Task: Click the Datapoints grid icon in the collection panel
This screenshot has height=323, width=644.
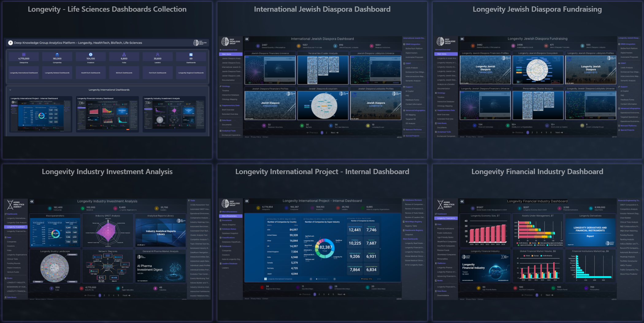Action: click(x=24, y=55)
